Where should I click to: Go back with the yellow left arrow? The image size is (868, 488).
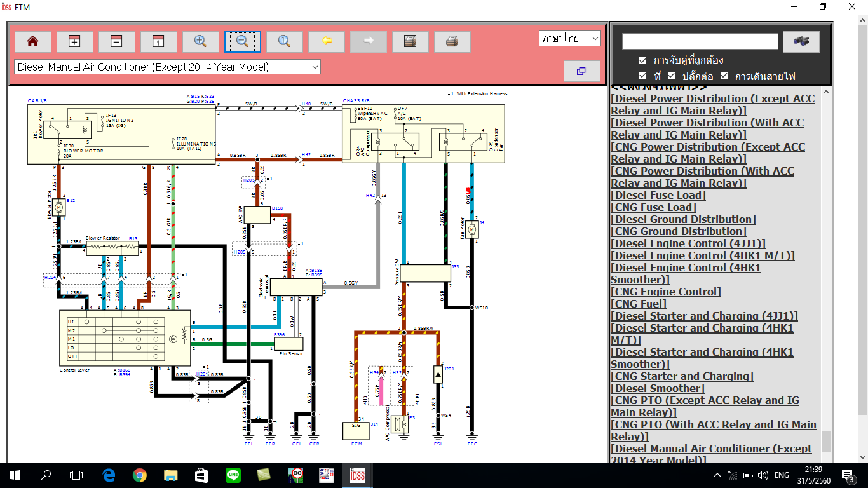(x=327, y=42)
